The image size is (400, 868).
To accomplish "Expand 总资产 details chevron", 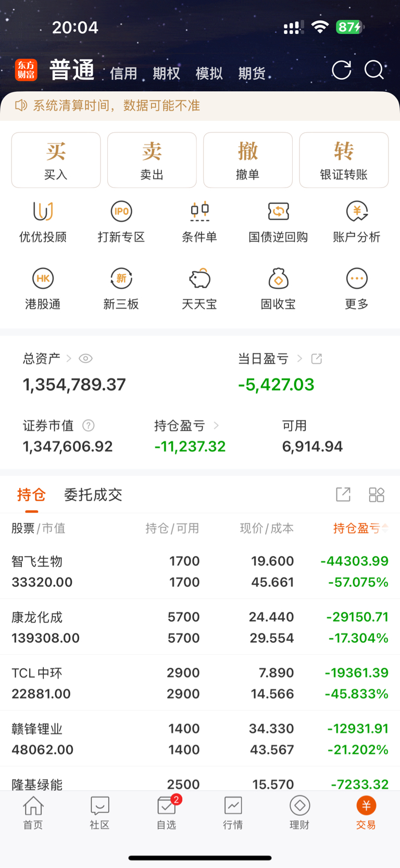I will (68, 359).
